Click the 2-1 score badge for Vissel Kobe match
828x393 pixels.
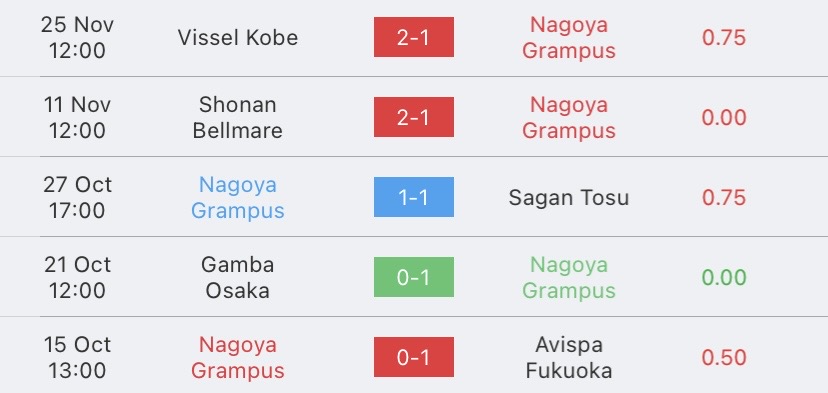413,37
